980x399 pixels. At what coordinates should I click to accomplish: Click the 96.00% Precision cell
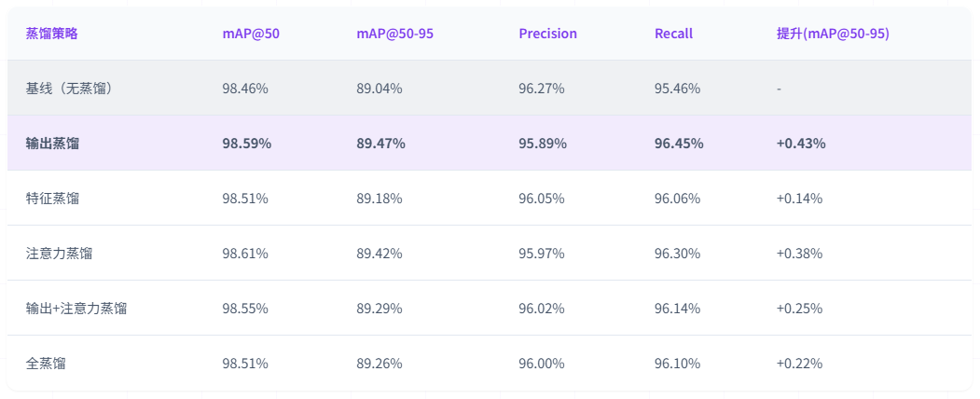(542, 364)
